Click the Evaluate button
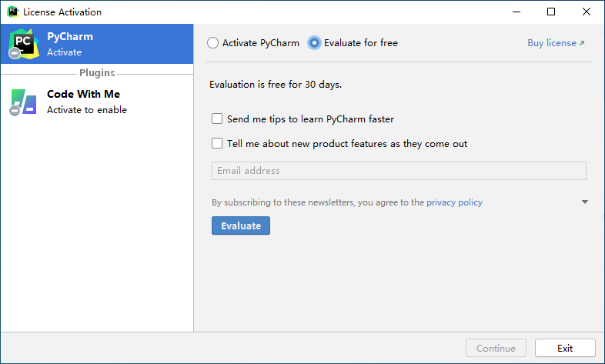Viewport: 605px width, 364px height. click(241, 225)
